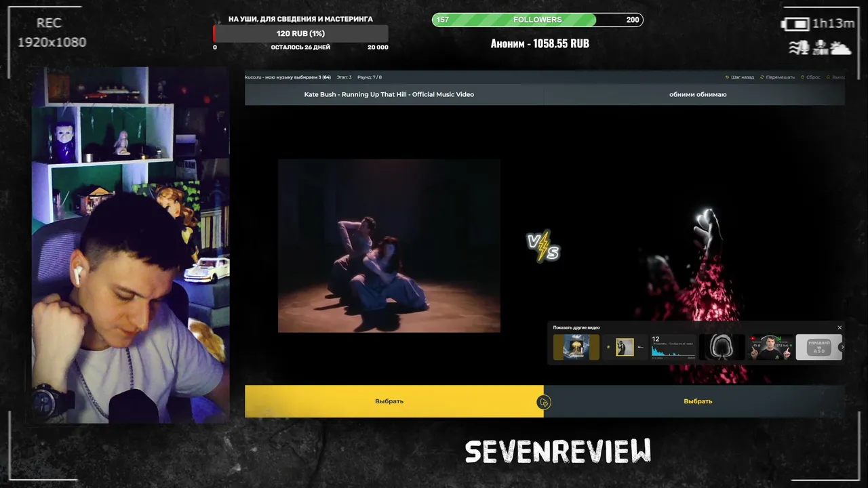Open the yellow-framed portrait thumbnail

625,348
